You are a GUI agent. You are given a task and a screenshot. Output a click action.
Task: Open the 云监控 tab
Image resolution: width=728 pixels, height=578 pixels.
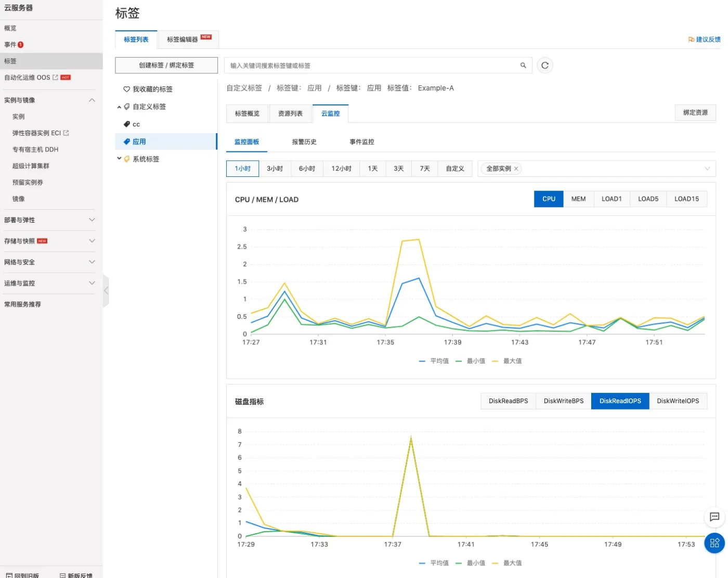[330, 113]
